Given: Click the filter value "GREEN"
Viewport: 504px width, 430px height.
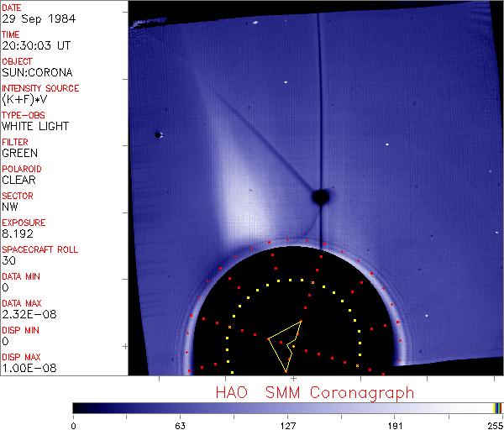Looking at the screenshot, I should tap(19, 153).
